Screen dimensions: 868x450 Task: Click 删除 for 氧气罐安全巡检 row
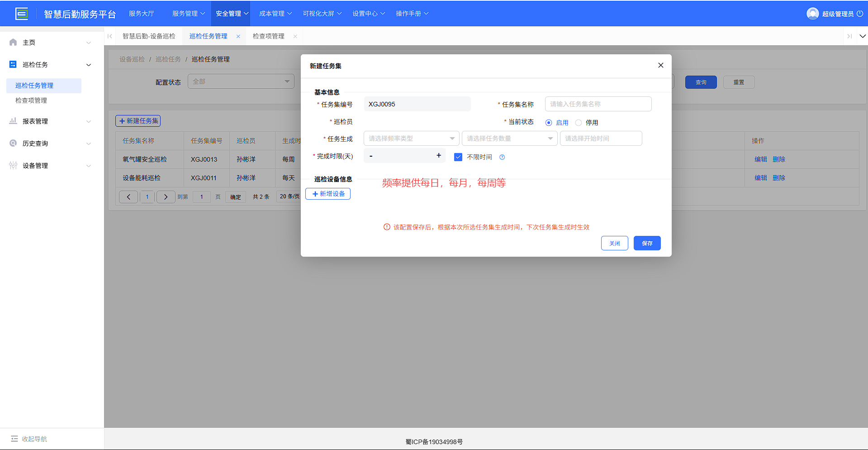click(x=779, y=159)
